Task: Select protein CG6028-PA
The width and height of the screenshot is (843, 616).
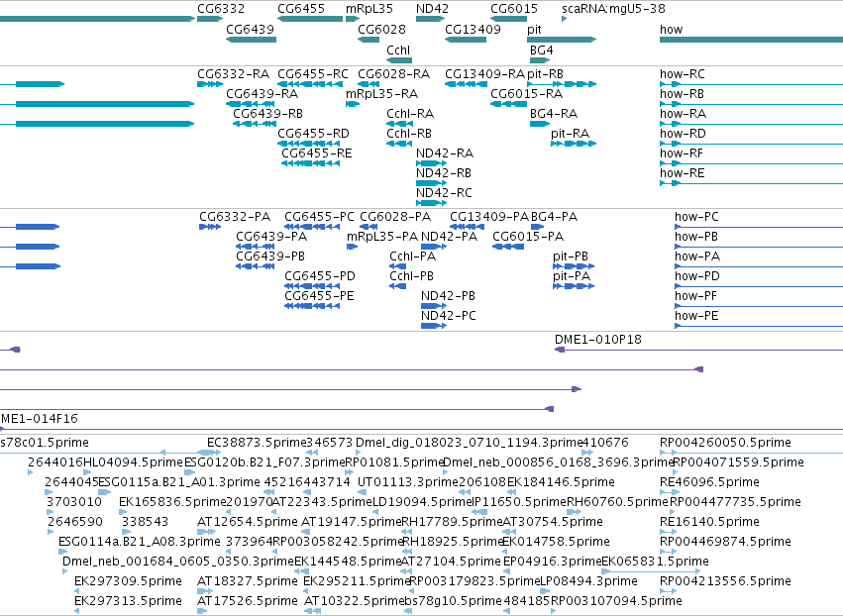Action: (x=395, y=217)
